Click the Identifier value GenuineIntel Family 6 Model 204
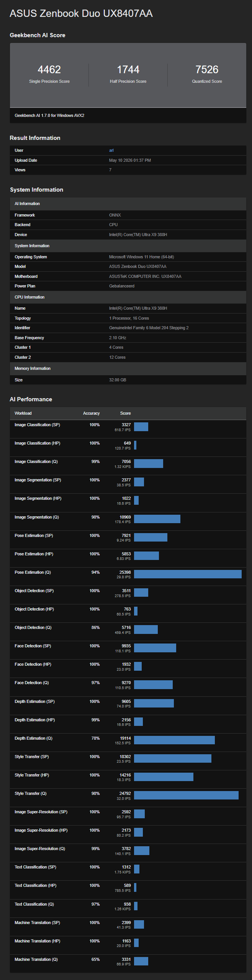The width and height of the screenshot is (252, 980). 149,328
